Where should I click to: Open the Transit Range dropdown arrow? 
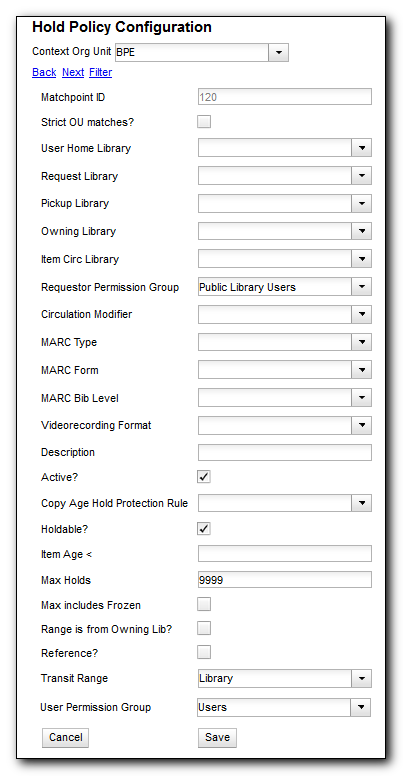pyautogui.click(x=362, y=679)
